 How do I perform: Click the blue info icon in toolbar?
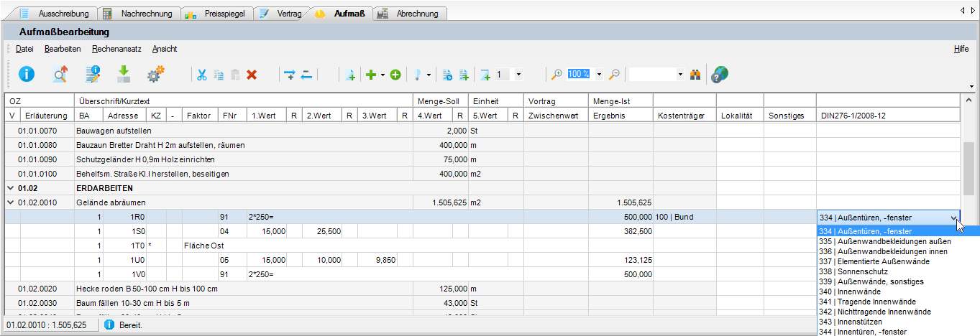[27, 73]
